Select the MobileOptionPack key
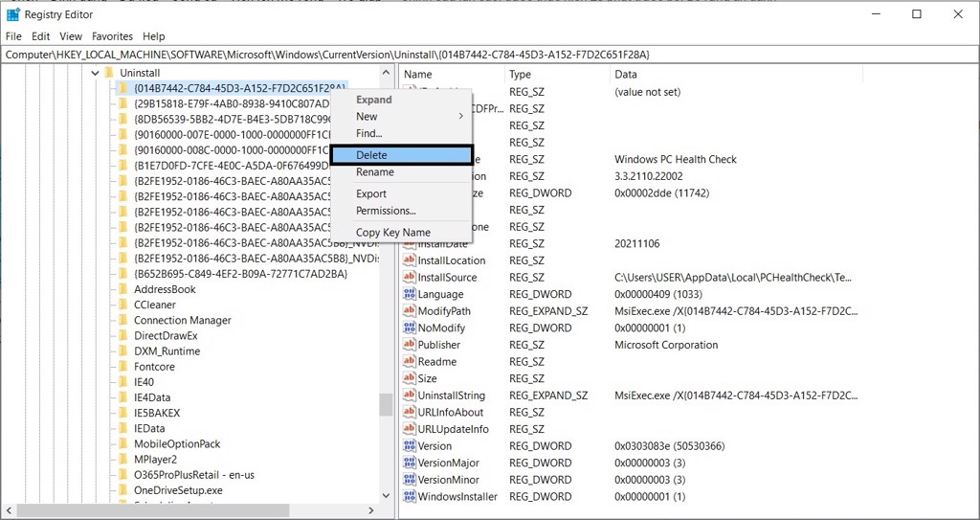The height and width of the screenshot is (520, 980). 177,444
